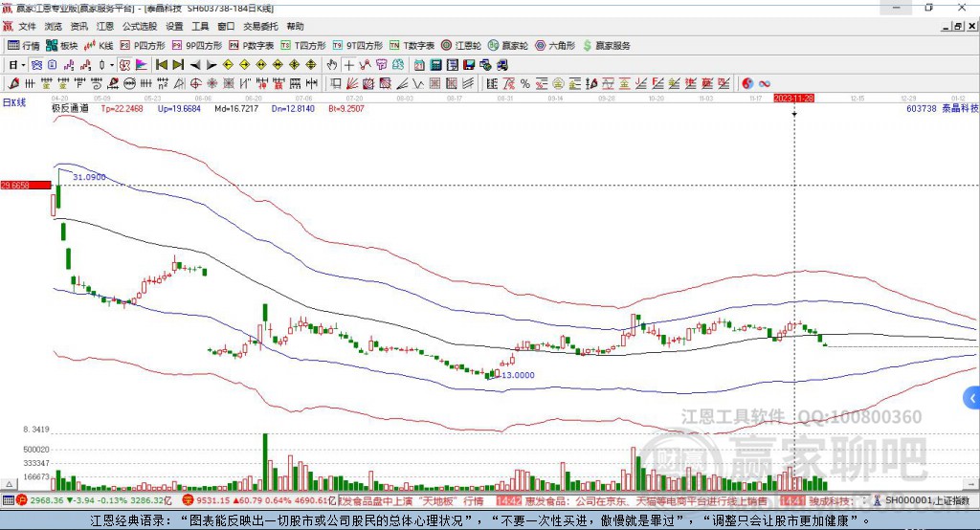Click the red 29.6658 price marker
The width and height of the screenshot is (980, 530).
click(x=26, y=185)
